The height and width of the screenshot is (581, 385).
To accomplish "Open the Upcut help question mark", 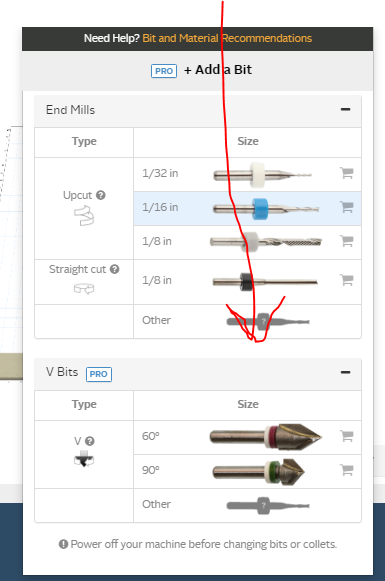I will tap(101, 195).
